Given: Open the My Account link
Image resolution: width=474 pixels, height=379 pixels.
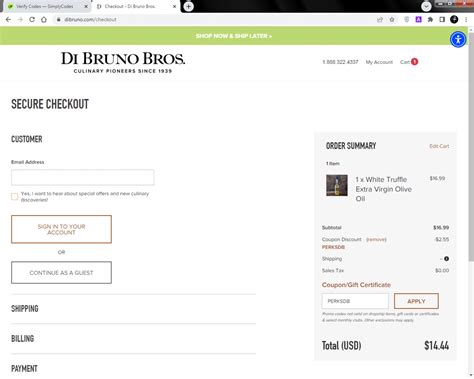Looking at the screenshot, I should [379, 62].
